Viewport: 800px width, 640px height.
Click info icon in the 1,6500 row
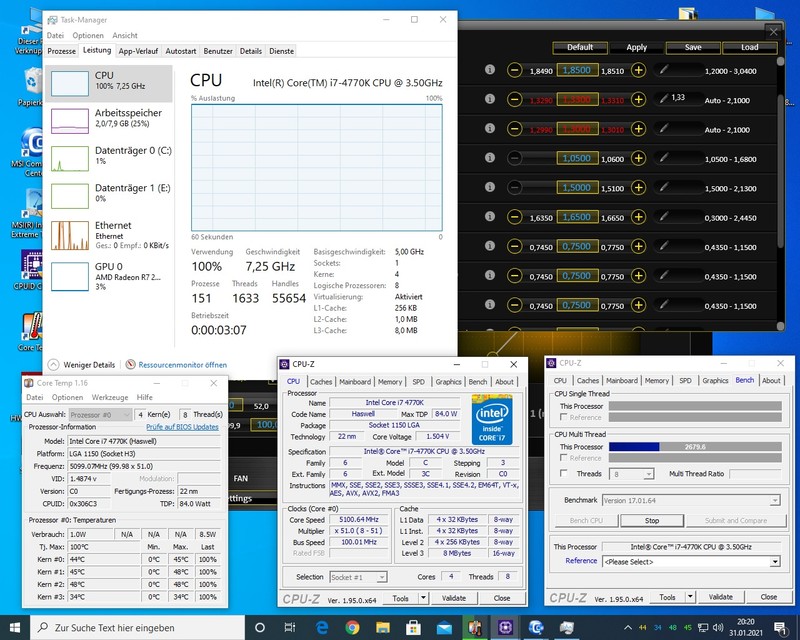[490, 216]
